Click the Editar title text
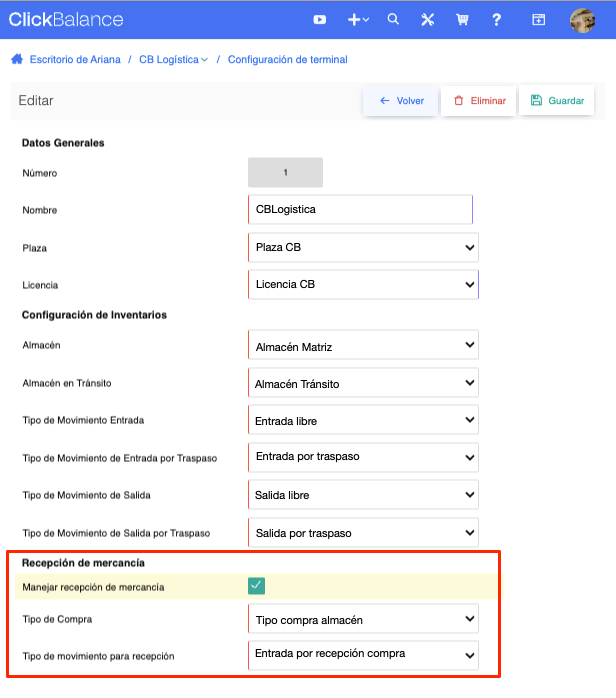 36,101
